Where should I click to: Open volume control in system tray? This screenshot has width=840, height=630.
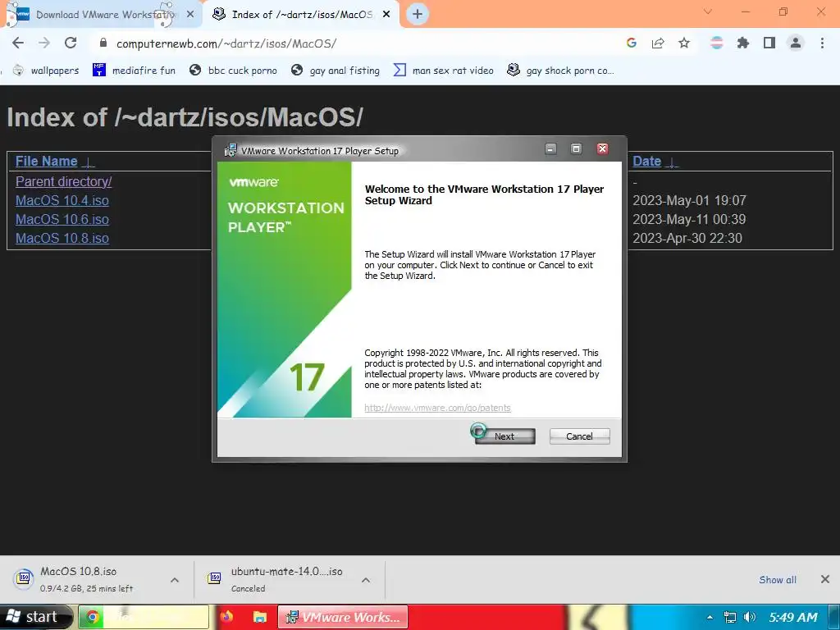750,617
